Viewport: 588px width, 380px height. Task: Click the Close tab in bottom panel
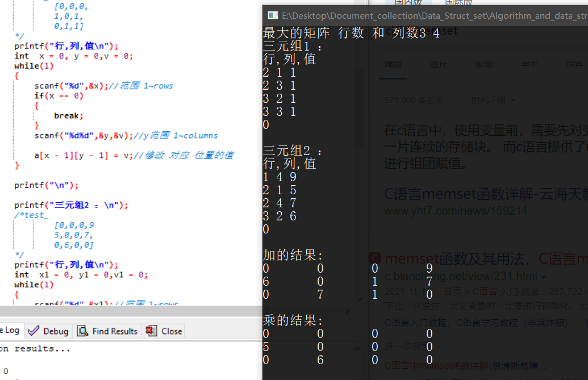tap(164, 331)
